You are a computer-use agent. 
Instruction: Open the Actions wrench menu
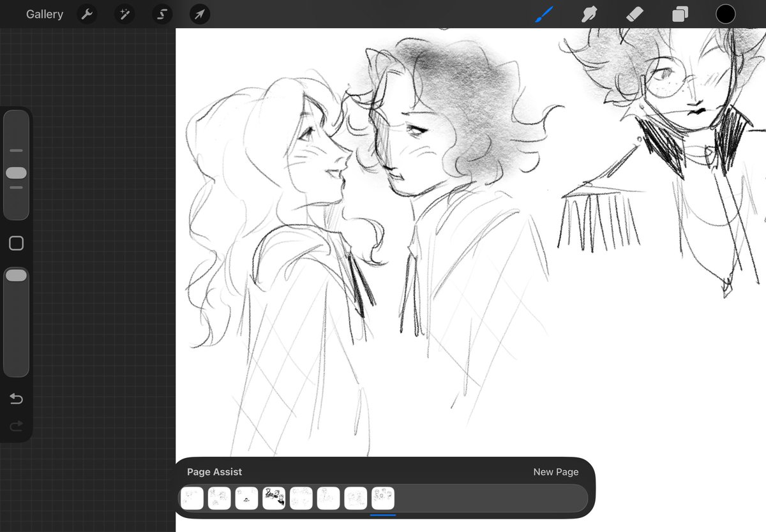coord(87,14)
